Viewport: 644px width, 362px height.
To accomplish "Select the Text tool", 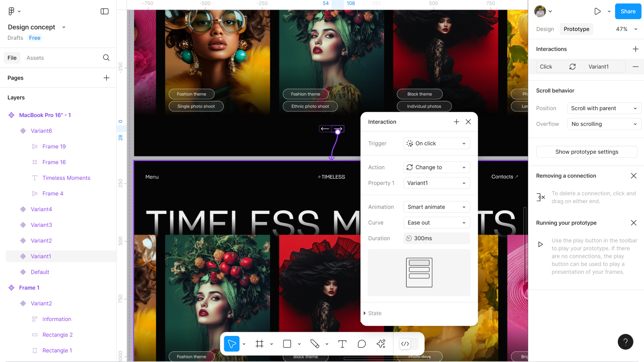I will [x=342, y=344].
